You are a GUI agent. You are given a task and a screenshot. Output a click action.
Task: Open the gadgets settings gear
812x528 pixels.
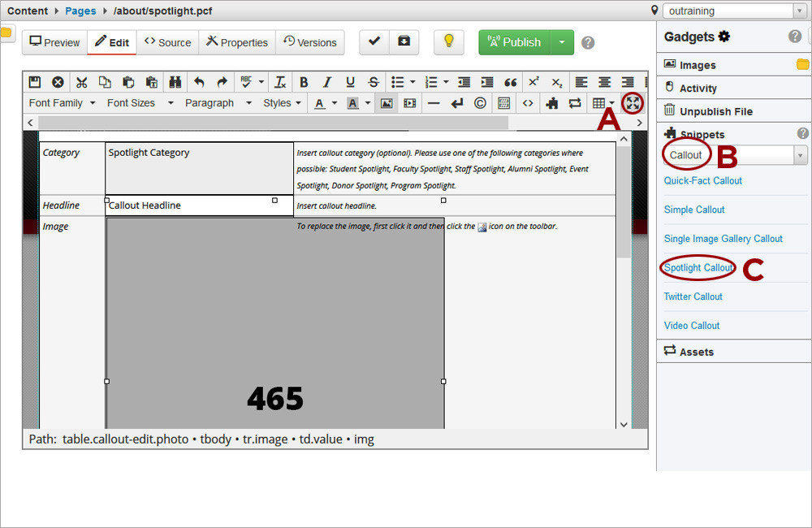pyautogui.click(x=724, y=37)
